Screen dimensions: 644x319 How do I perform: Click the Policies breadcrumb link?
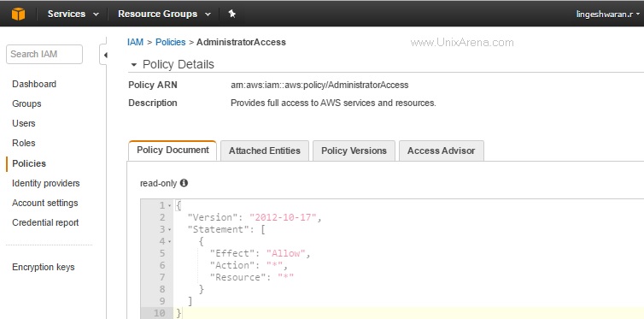click(x=171, y=43)
